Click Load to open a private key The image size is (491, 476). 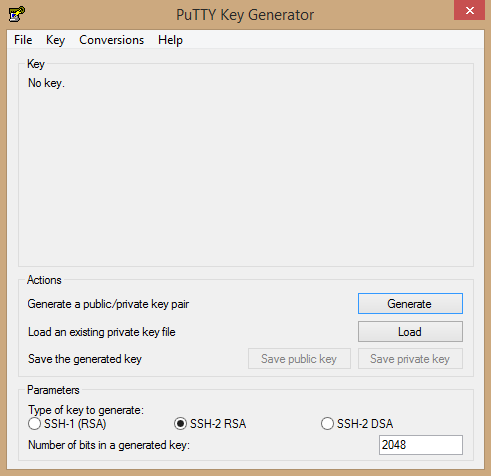(410, 332)
